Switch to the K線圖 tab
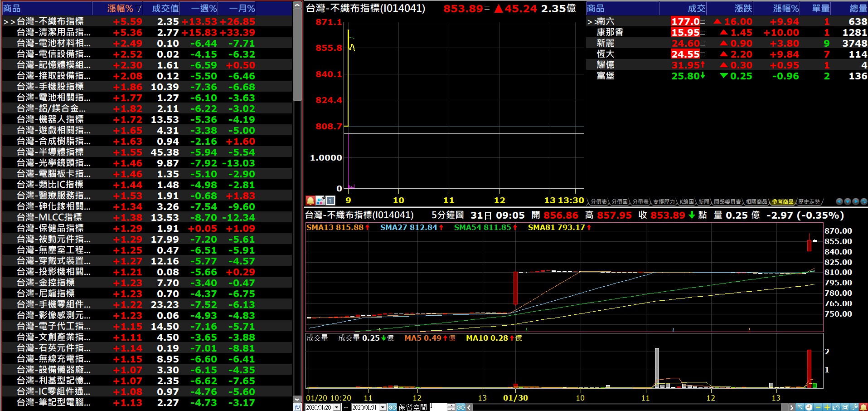 [x=686, y=202]
